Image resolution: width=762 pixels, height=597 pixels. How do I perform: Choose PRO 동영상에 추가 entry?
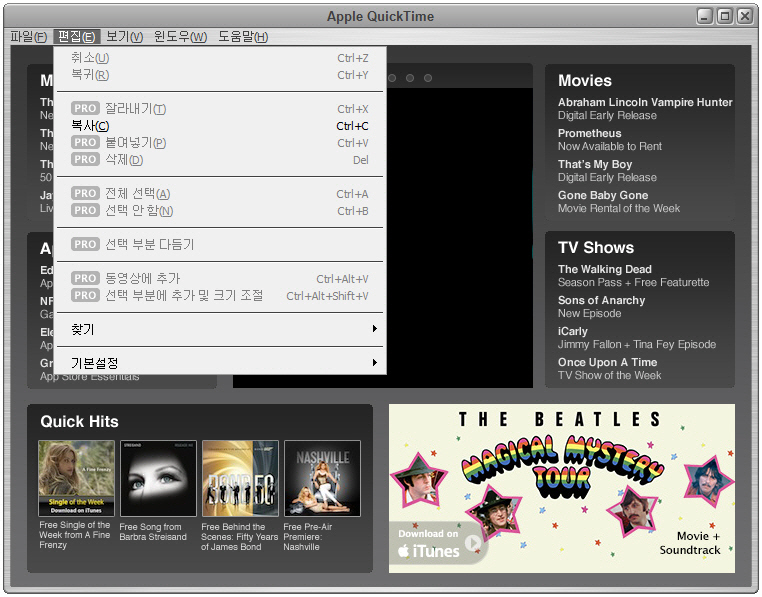tap(220, 279)
